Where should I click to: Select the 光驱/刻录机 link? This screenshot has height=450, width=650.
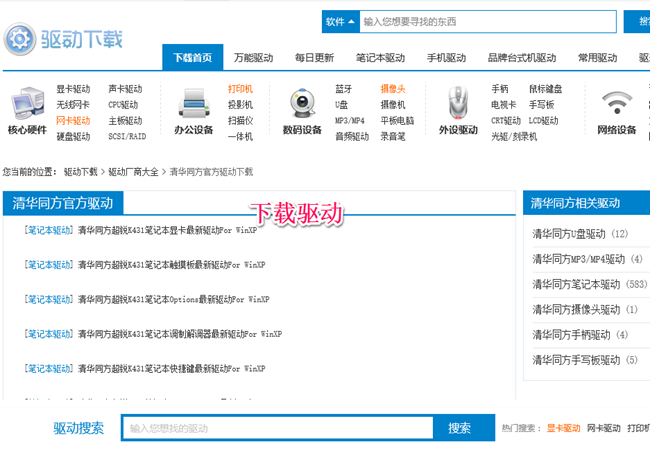[x=514, y=136]
